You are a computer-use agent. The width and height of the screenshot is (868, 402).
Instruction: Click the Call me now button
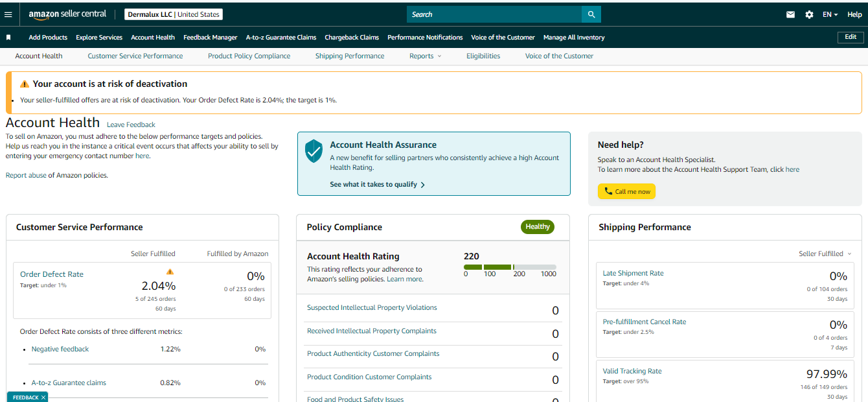(626, 191)
